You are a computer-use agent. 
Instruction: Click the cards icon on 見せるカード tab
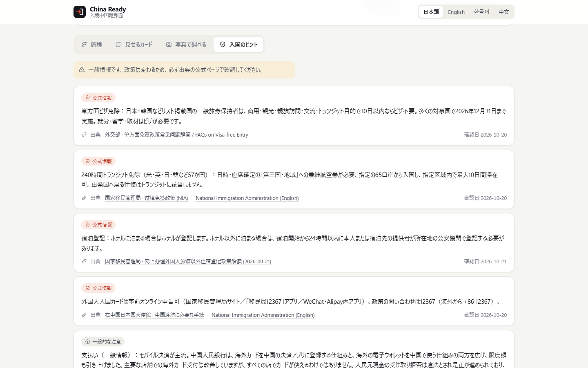118,45
